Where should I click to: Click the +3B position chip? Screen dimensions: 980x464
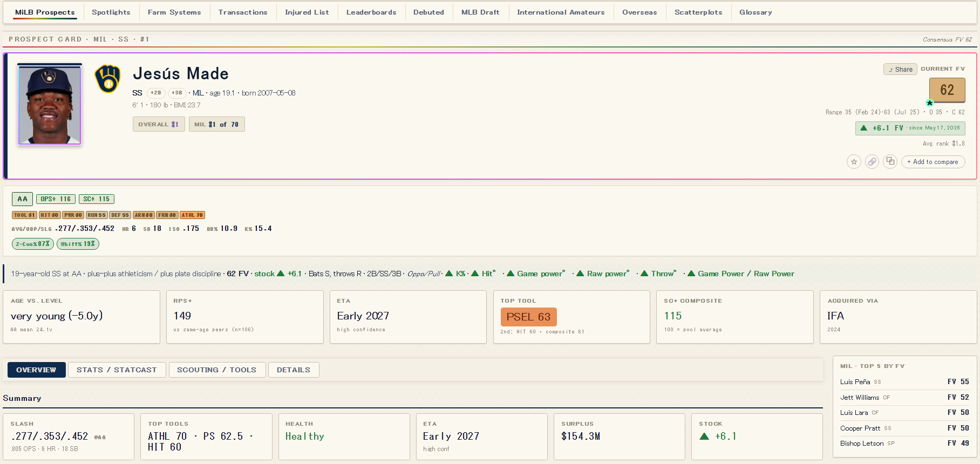tap(177, 93)
